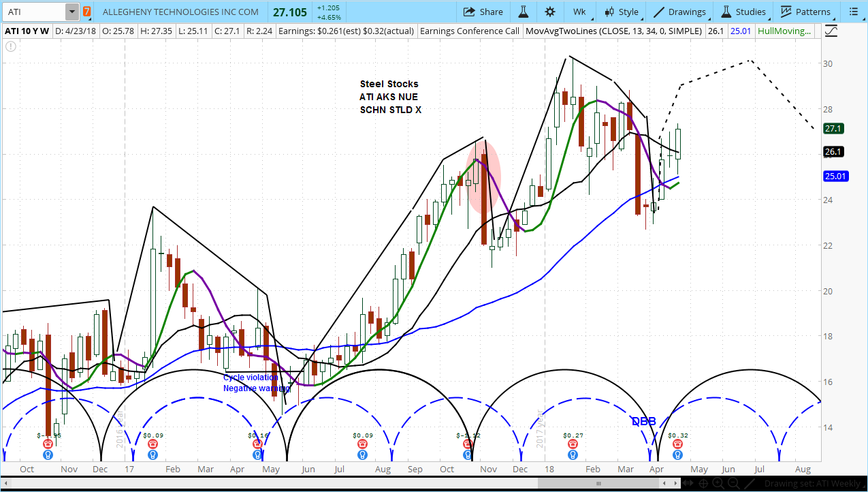Image resolution: width=868 pixels, height=492 pixels.
Task: Click the zoom in magnifier in the bottom bar
Action: click(718, 483)
